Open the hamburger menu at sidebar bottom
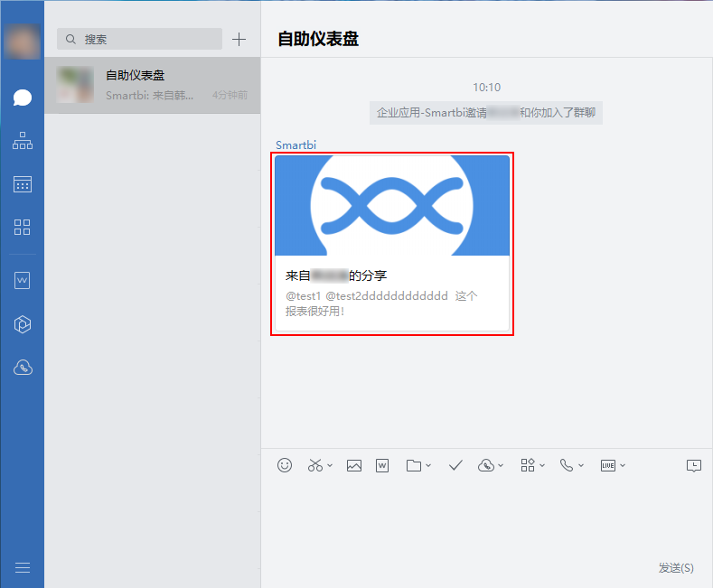This screenshot has height=588, width=713. click(23, 567)
